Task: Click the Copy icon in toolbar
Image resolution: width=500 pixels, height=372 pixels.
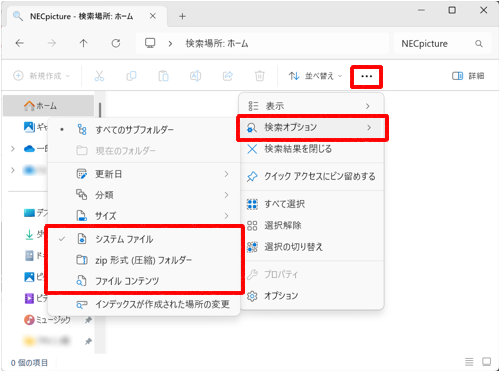Action: pyautogui.click(x=131, y=76)
